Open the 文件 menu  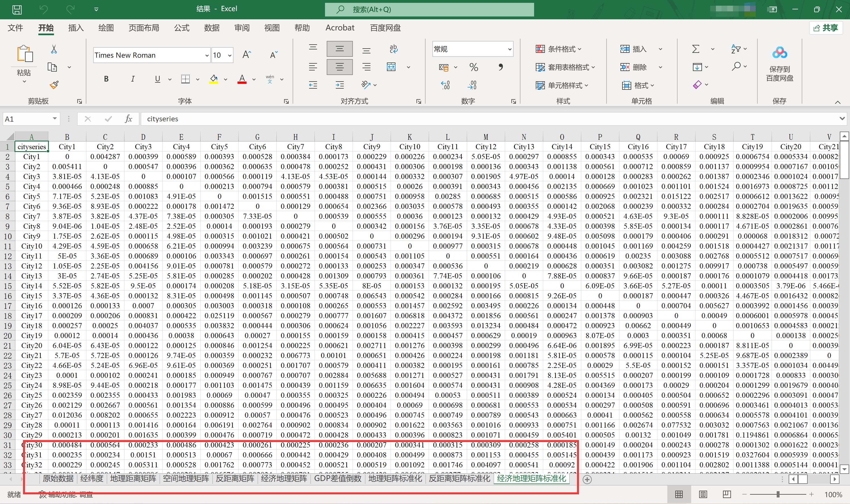coord(15,28)
